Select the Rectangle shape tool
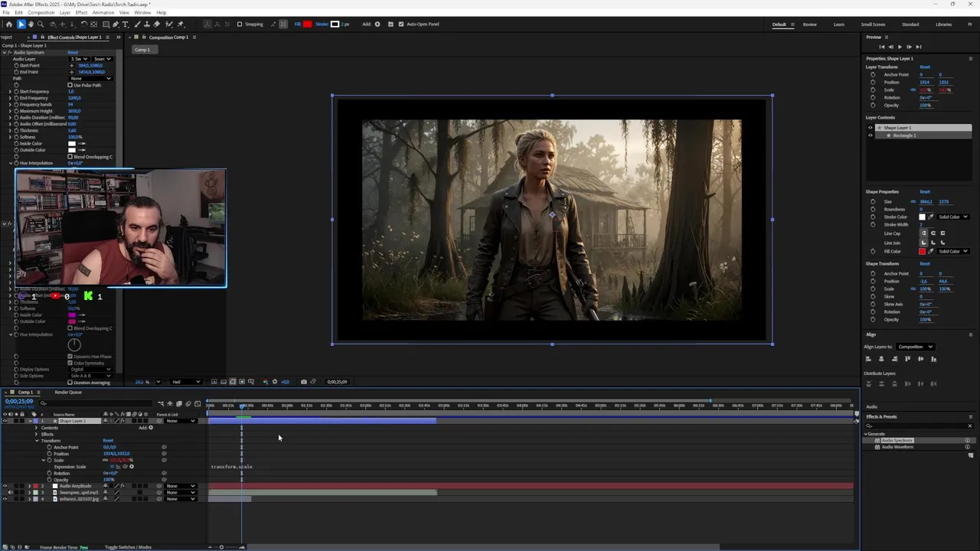 click(106, 24)
